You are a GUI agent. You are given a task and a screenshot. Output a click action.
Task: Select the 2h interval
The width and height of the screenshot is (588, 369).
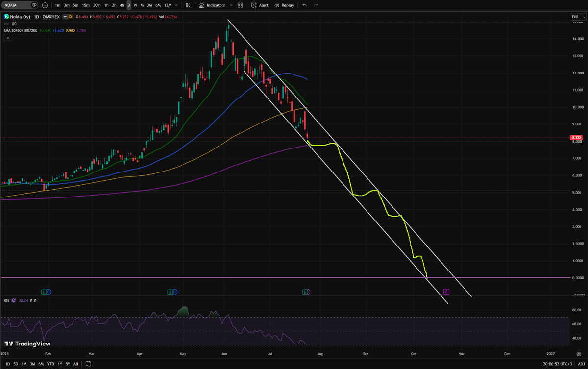pyautogui.click(x=114, y=5)
